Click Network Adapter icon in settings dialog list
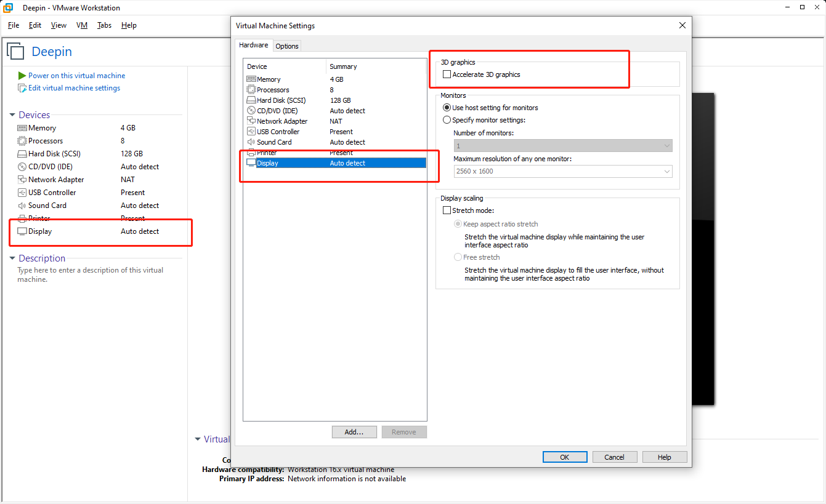 click(251, 121)
